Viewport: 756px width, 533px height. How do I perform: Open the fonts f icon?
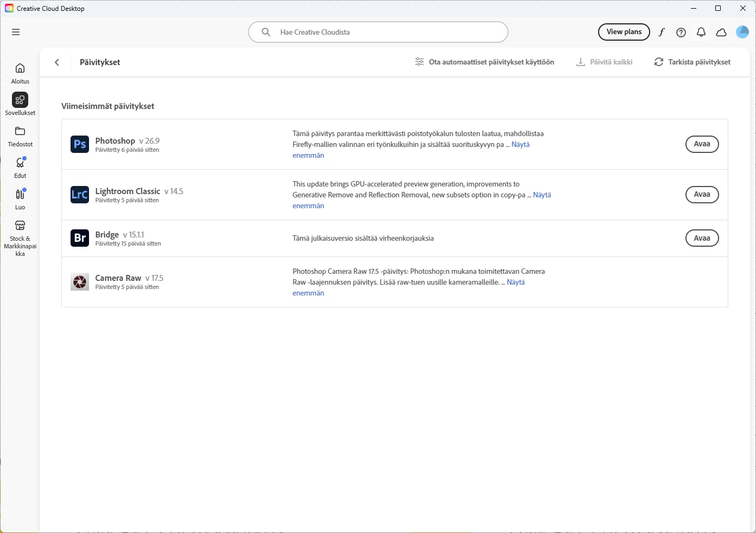point(662,33)
